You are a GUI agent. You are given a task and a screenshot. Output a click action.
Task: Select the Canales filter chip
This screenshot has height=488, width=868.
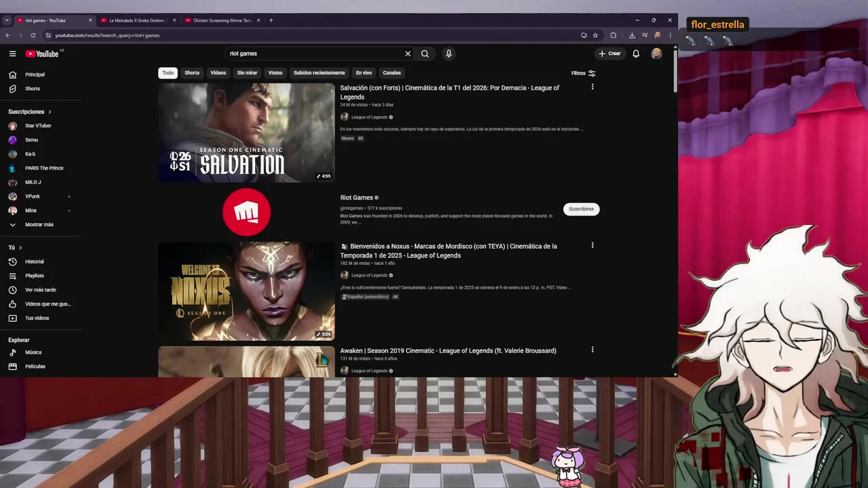392,73
